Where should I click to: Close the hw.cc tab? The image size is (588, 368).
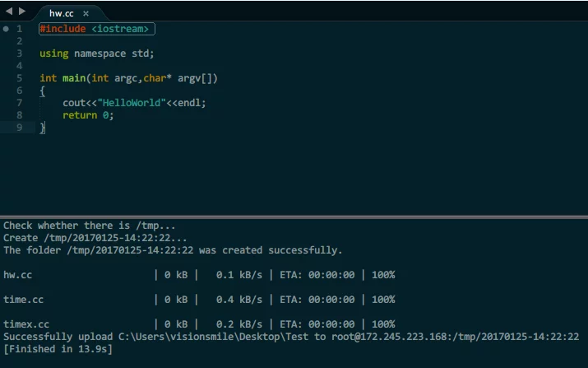(x=86, y=13)
